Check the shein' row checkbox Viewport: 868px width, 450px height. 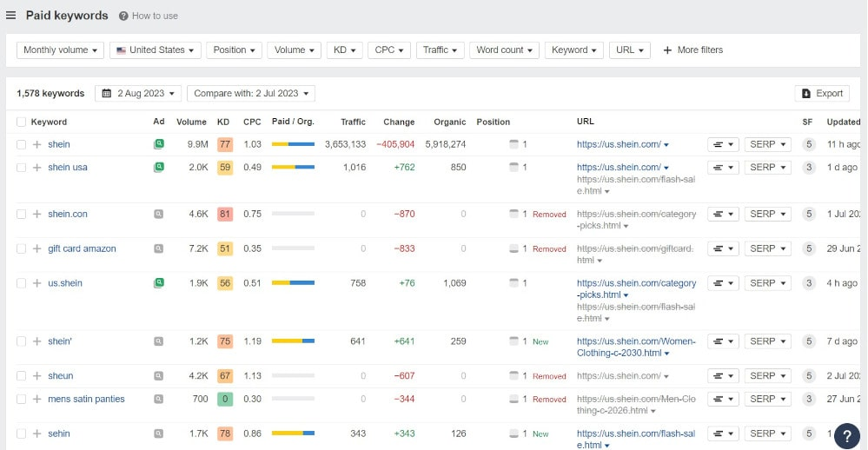click(21, 341)
